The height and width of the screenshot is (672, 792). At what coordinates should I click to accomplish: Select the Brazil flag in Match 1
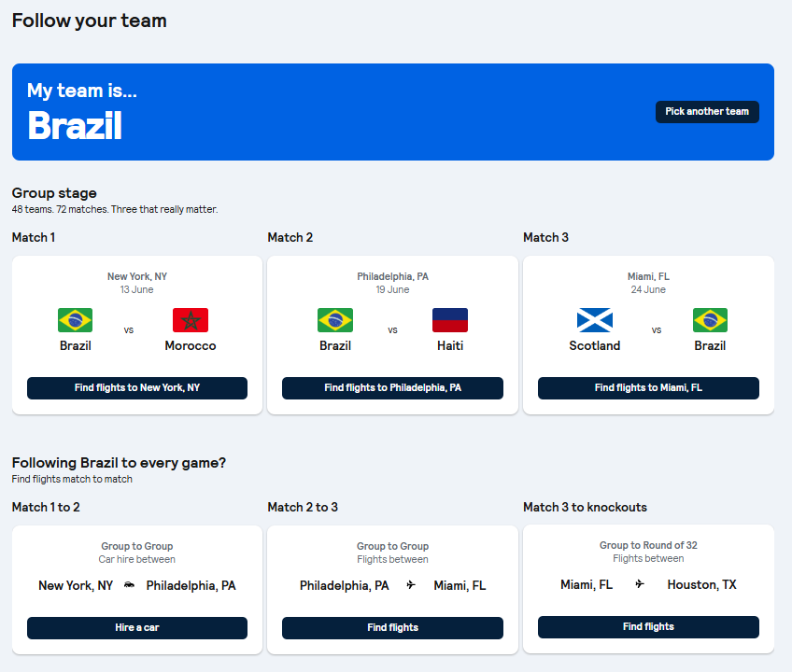75,319
